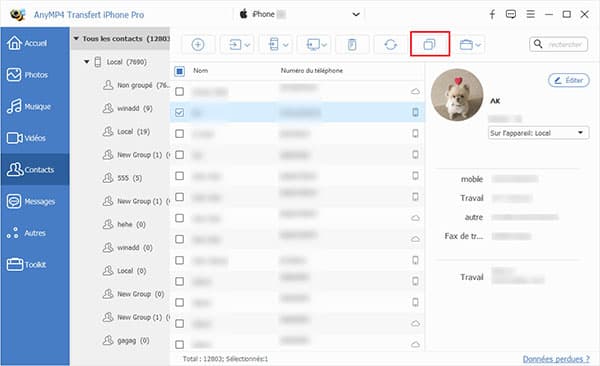Screen dimensions: 600x366
Task: Open the Toolkit section
Action: (x=34, y=265)
